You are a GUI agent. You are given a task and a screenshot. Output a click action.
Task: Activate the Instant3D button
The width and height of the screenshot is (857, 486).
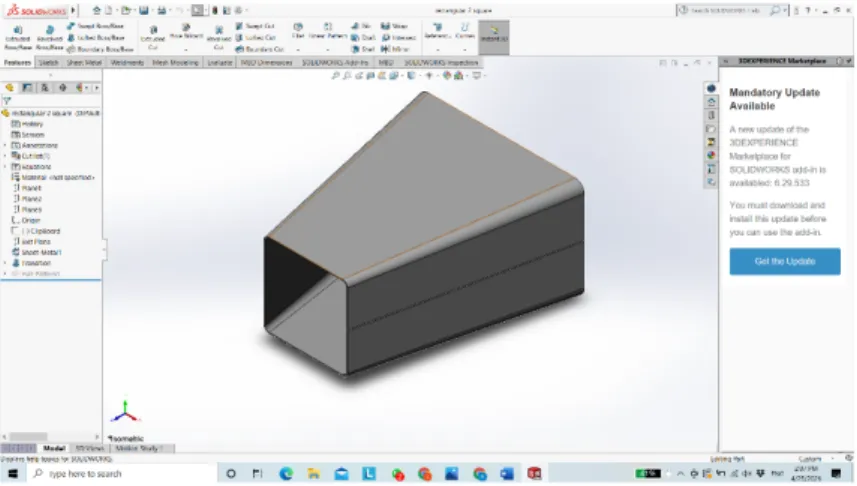(x=494, y=37)
